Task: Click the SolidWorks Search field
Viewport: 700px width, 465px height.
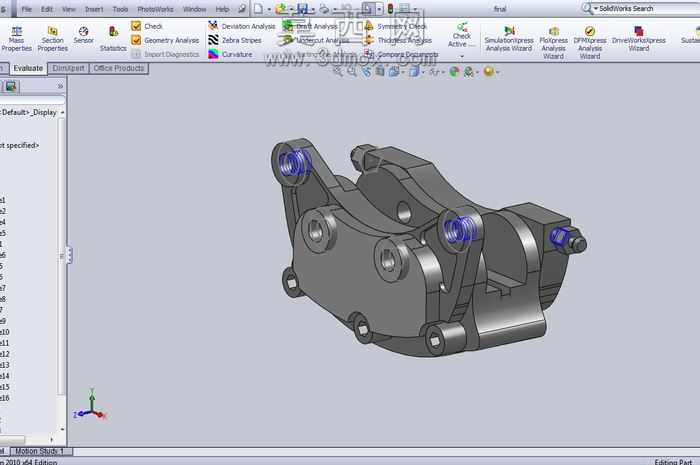Action: pyautogui.click(x=647, y=8)
